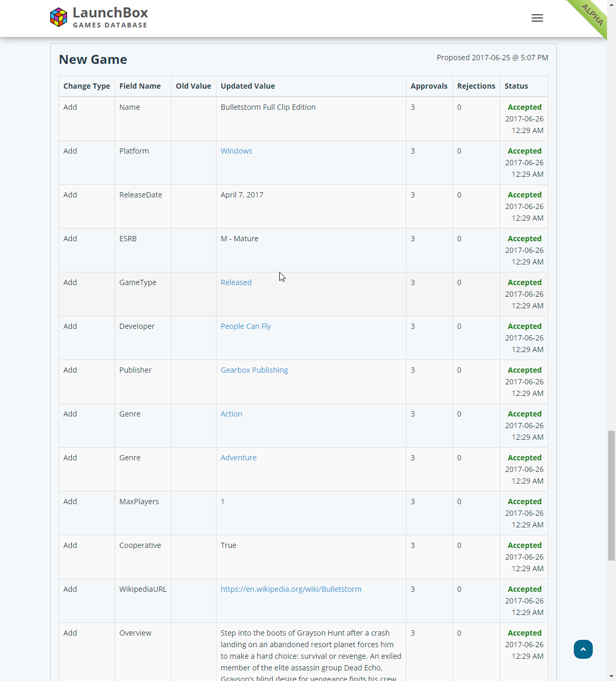Select the April 7, 2017 release date value

point(242,195)
